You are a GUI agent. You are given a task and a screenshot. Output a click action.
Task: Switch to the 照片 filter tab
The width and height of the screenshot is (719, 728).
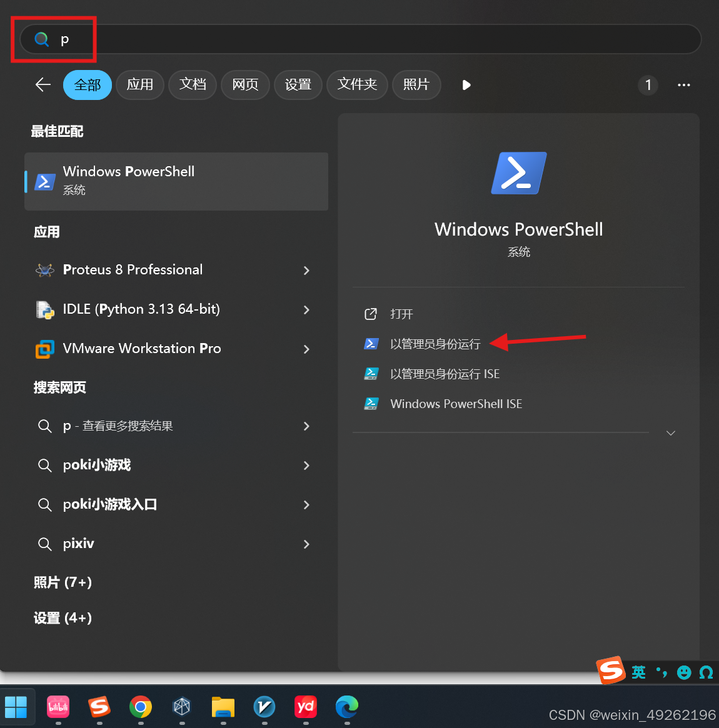pyautogui.click(x=416, y=85)
